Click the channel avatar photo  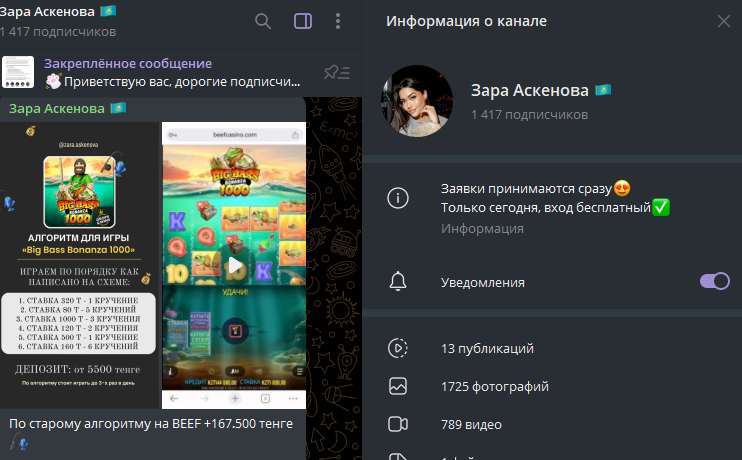pyautogui.click(x=417, y=101)
